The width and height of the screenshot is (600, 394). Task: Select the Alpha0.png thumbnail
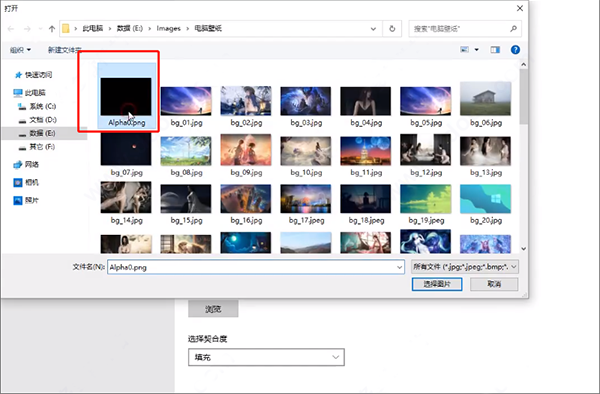tap(126, 96)
